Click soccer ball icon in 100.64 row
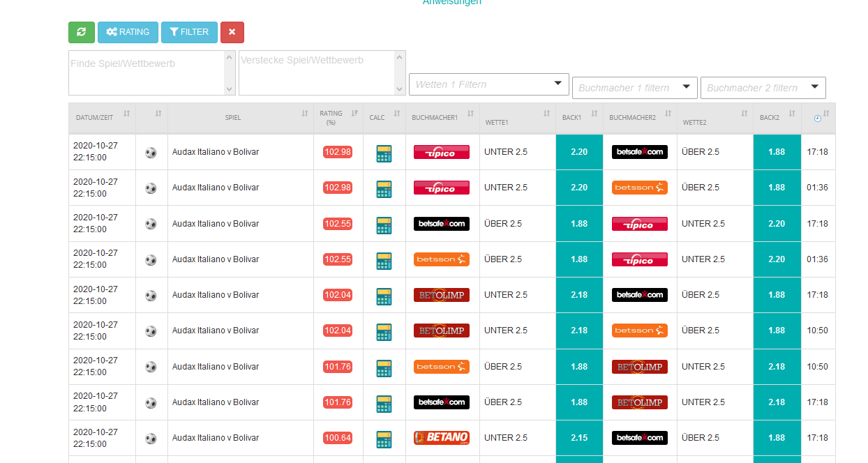868x463 pixels. pos(151,439)
